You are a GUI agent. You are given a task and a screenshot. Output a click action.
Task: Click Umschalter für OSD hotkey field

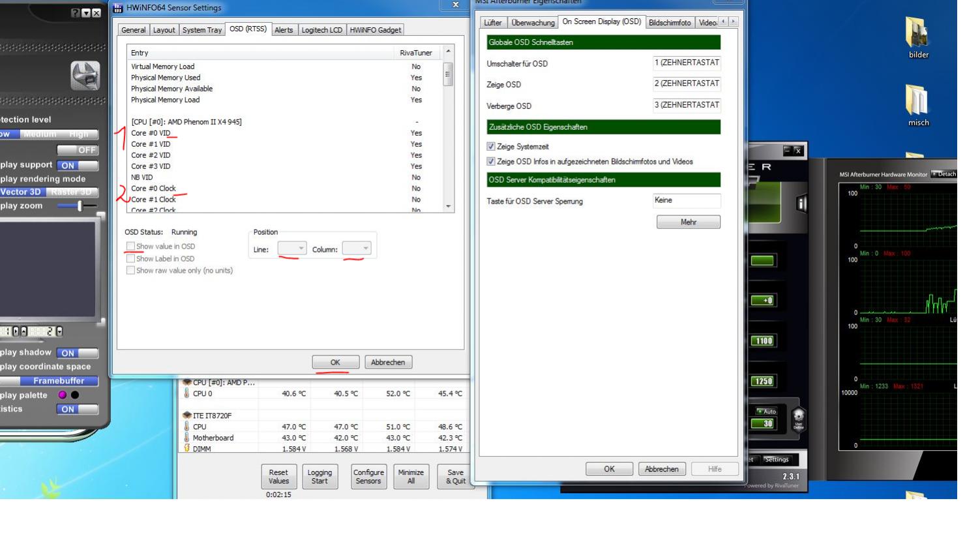[x=687, y=63]
